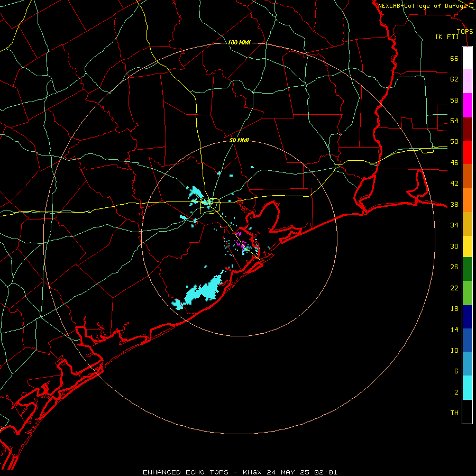Image resolution: width=476 pixels, height=476 pixels.
Task: Select the legend value 66
Action: point(454,59)
